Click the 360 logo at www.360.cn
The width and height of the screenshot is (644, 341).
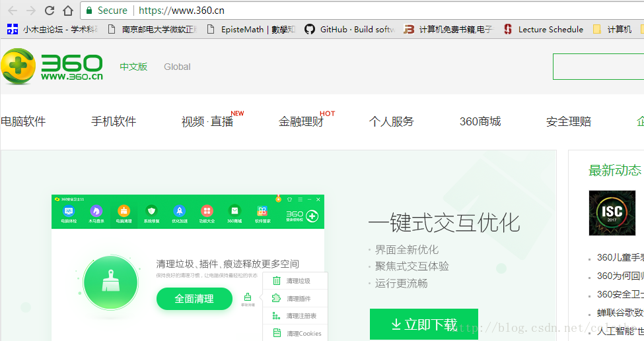tap(52, 67)
